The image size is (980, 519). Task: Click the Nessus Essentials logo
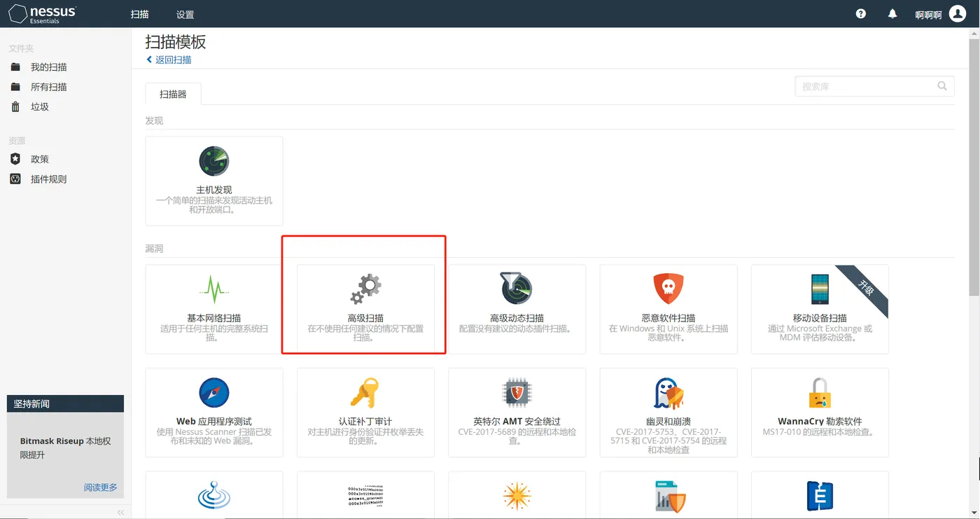tap(42, 14)
